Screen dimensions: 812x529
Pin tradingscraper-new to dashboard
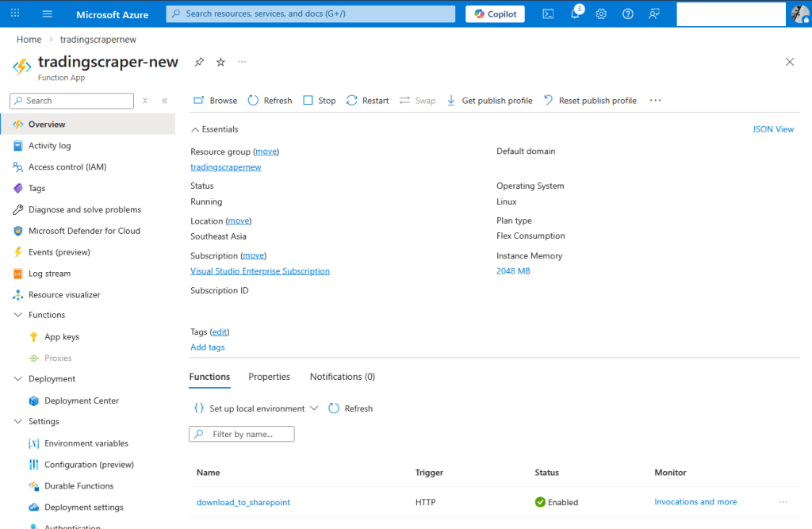199,62
